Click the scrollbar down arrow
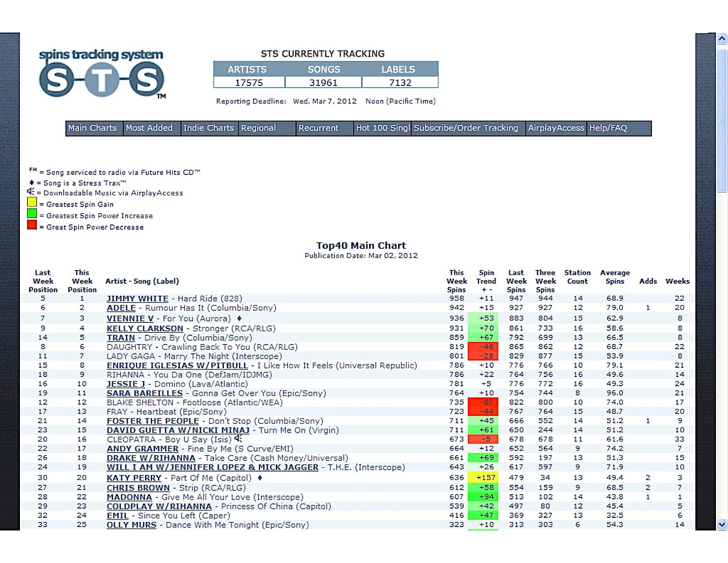 [x=722, y=524]
